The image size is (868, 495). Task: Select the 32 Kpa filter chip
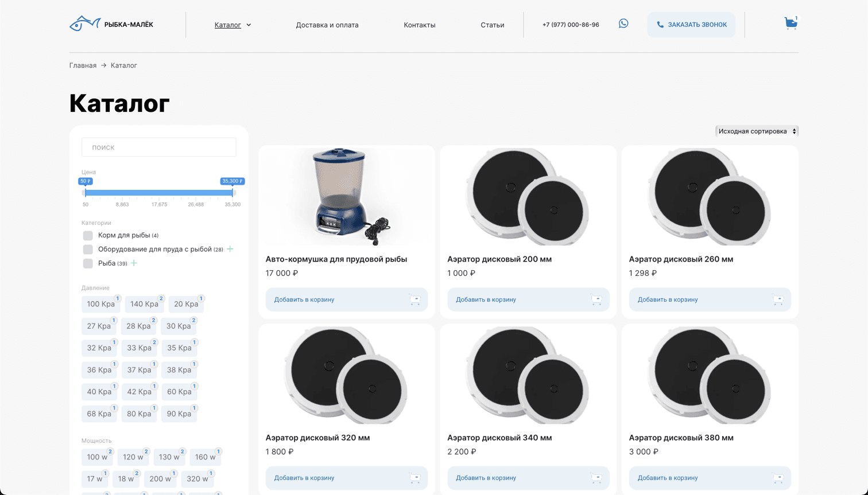(x=99, y=348)
